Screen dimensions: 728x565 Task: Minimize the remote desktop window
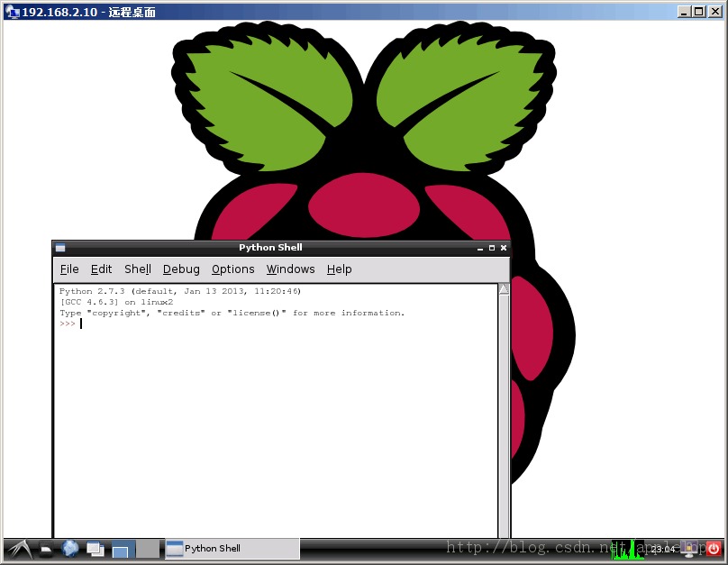(x=684, y=12)
